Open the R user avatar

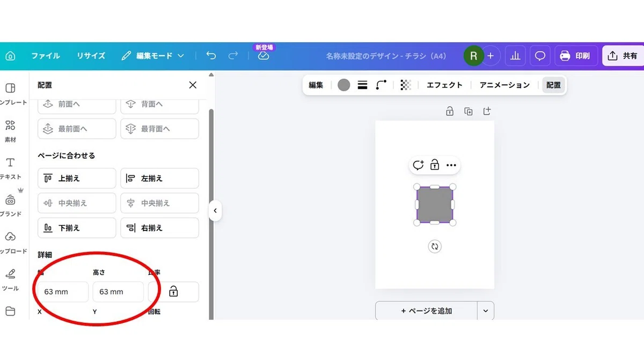click(473, 56)
